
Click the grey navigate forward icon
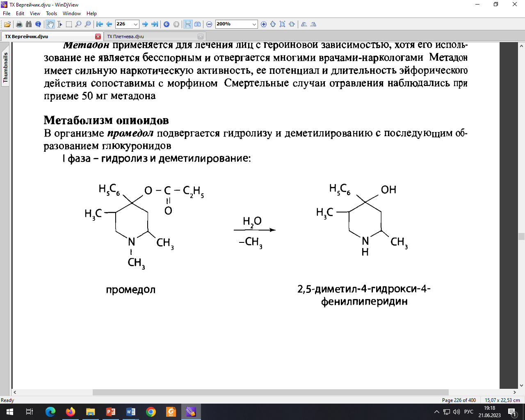click(176, 24)
